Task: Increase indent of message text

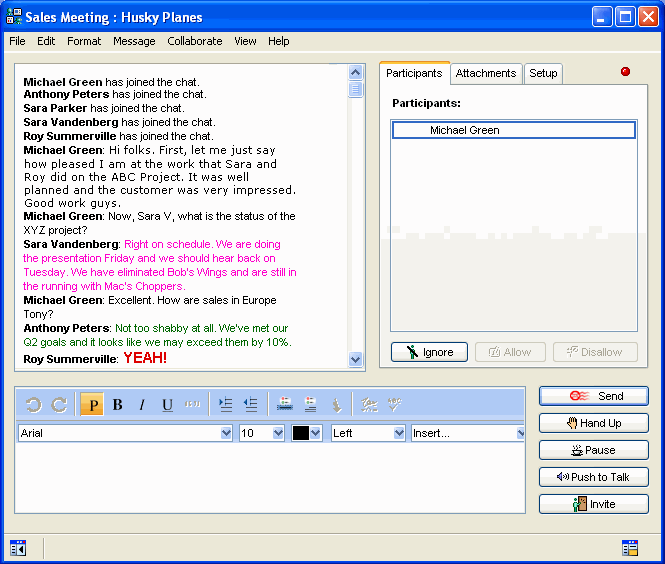Action: pos(226,405)
